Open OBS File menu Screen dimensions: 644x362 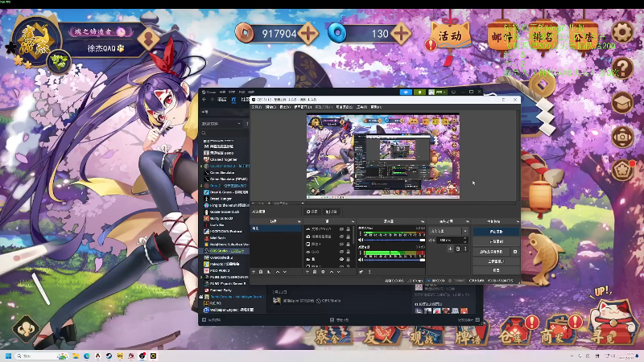257,107
